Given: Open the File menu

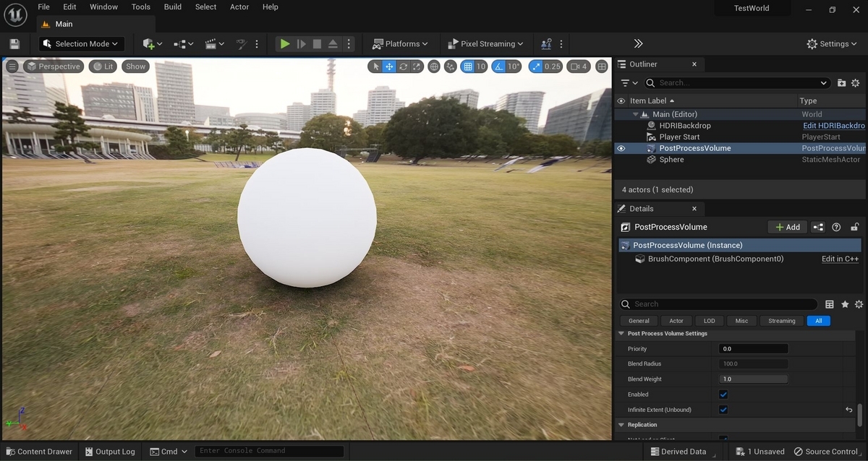Looking at the screenshot, I should point(43,7).
